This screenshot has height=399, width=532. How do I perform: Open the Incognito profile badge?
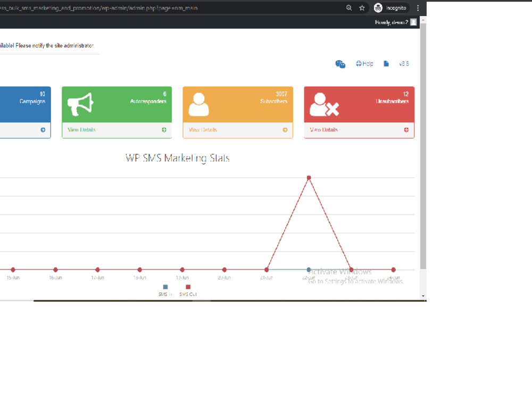click(x=390, y=8)
